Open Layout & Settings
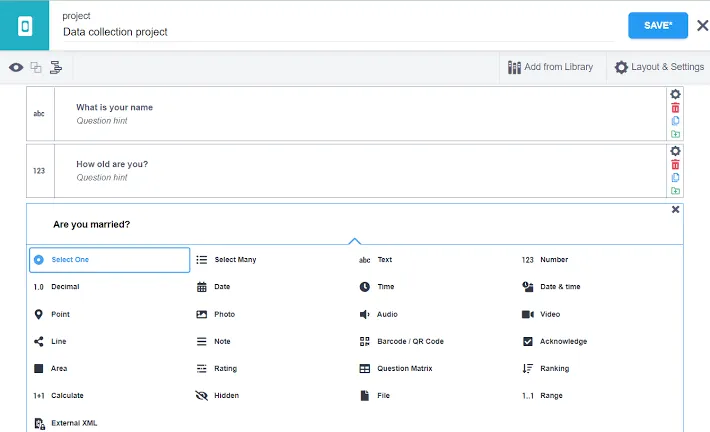This screenshot has height=432, width=710. [x=659, y=67]
